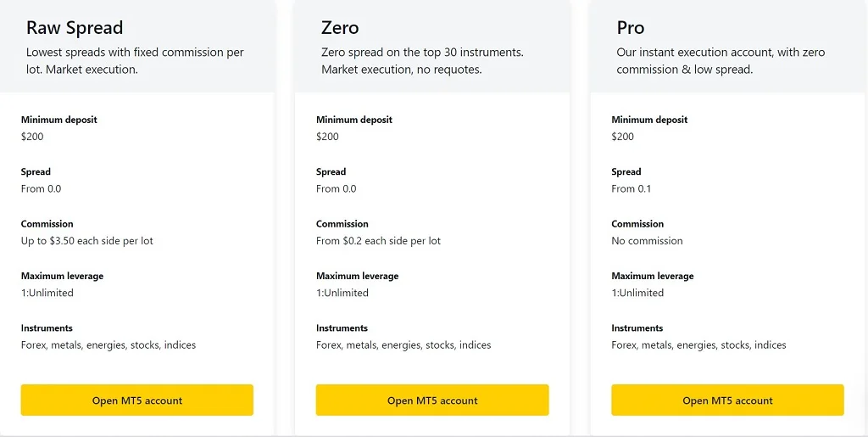Select the Raw Spread description text
868x437 pixels.
[135, 61]
